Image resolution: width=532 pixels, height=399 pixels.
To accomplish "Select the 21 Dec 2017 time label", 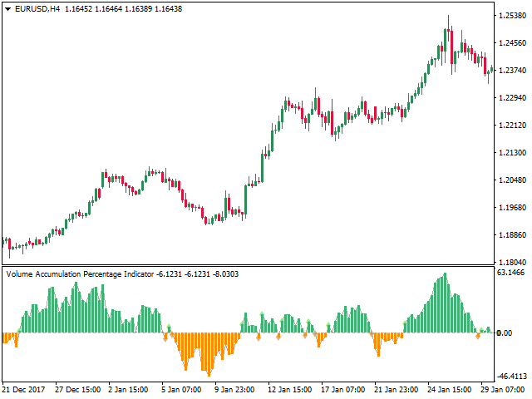I will [x=25, y=389].
